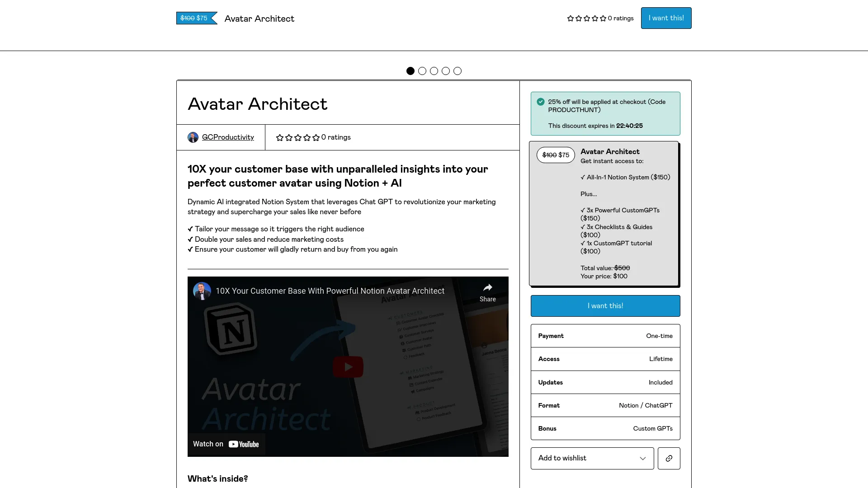Viewport: 868px width, 488px height.
Task: Click the Avatar Architect product title tab
Action: 259,18
